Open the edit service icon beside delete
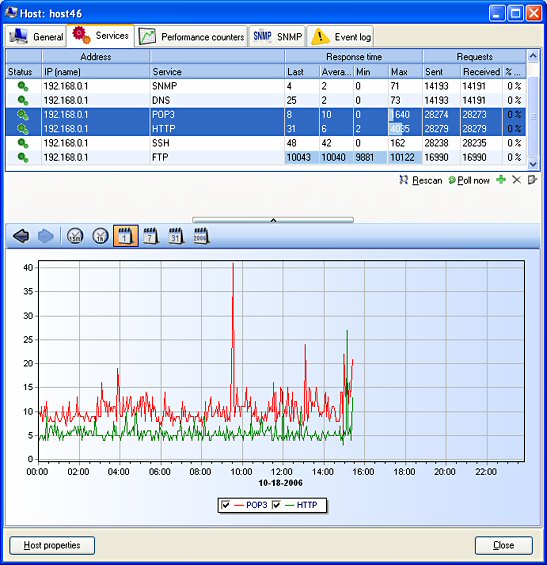 [532, 179]
